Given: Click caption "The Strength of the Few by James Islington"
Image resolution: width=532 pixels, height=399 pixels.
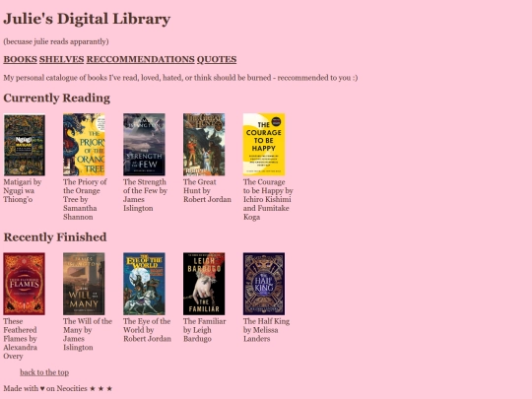Looking at the screenshot, I should (145, 195).
